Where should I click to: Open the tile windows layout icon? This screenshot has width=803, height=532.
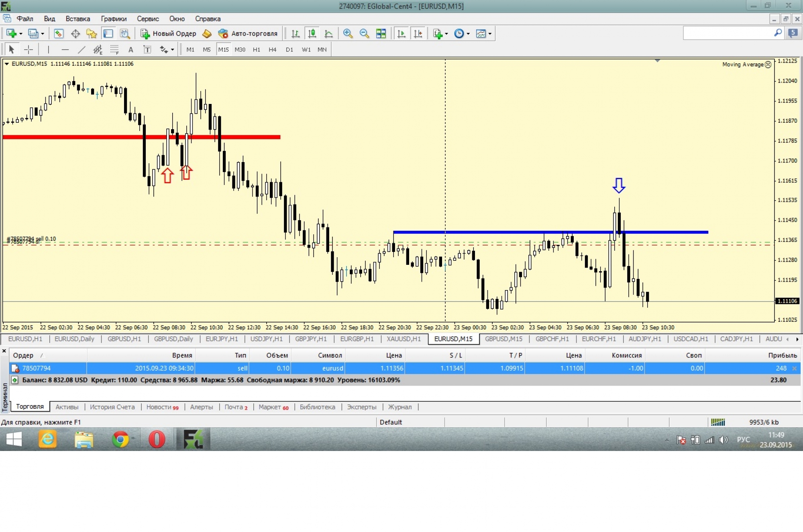pyautogui.click(x=381, y=34)
